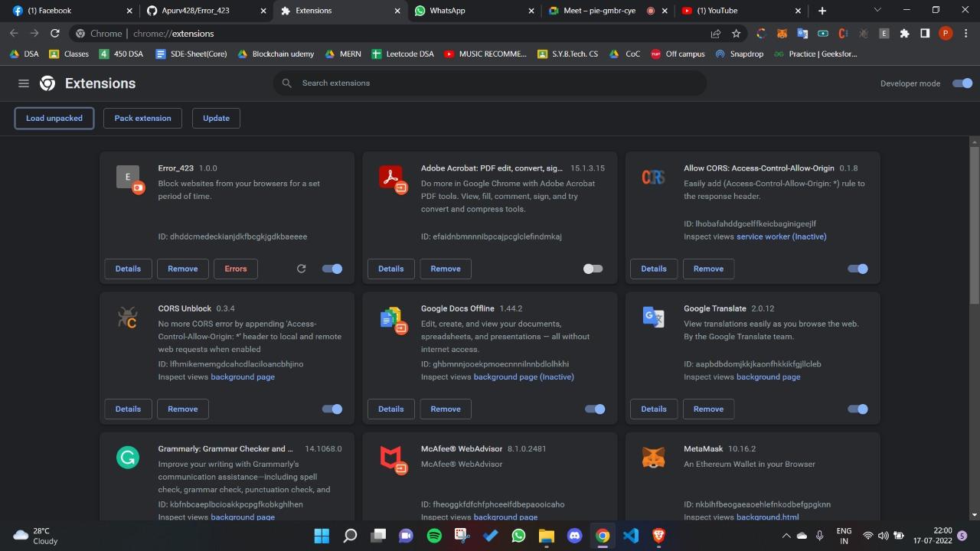The width and height of the screenshot is (980, 551).
Task: Click the Search extensions field
Action: pyautogui.click(x=490, y=83)
